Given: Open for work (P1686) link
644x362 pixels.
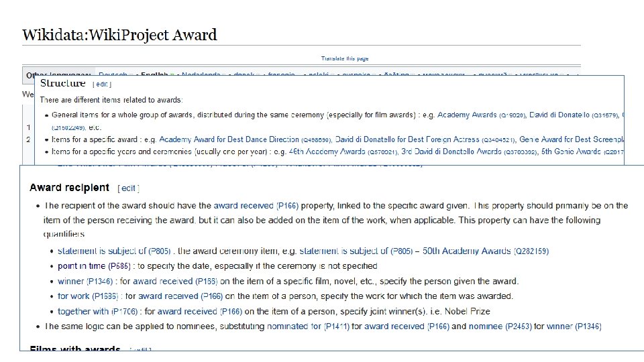Looking at the screenshot, I should pos(88,296).
